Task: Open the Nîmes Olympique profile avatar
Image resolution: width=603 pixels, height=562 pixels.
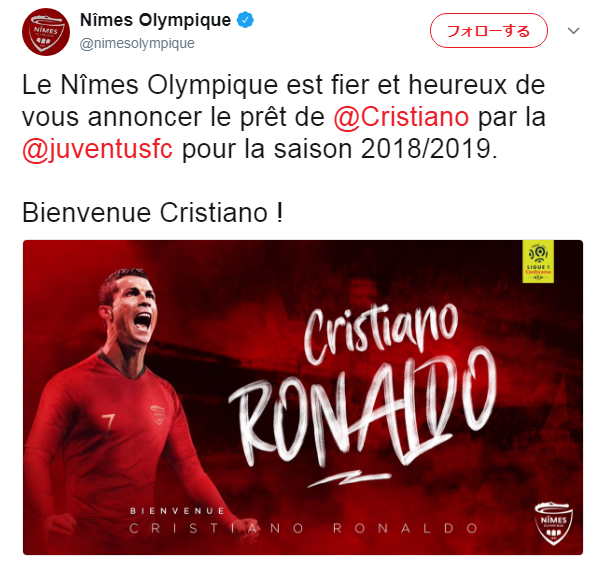Action: tap(46, 32)
